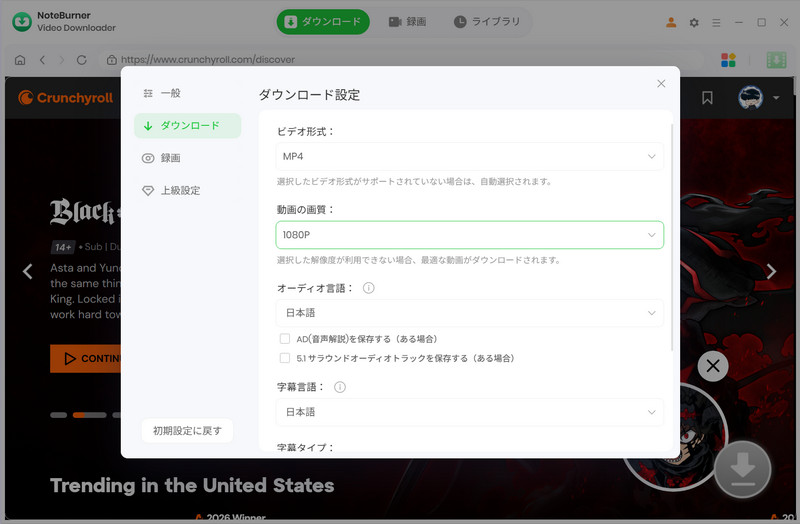
Task: Switch to the ダウンロード tab in the header
Action: tap(323, 22)
